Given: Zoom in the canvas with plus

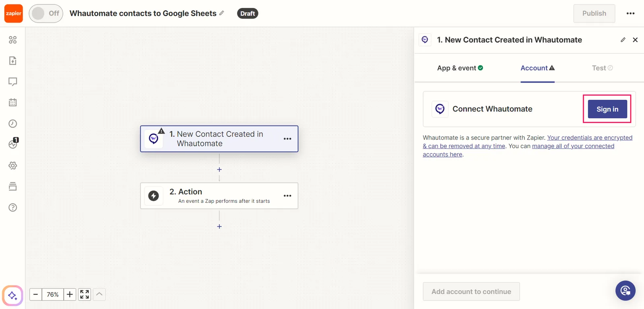Looking at the screenshot, I should [70, 295].
